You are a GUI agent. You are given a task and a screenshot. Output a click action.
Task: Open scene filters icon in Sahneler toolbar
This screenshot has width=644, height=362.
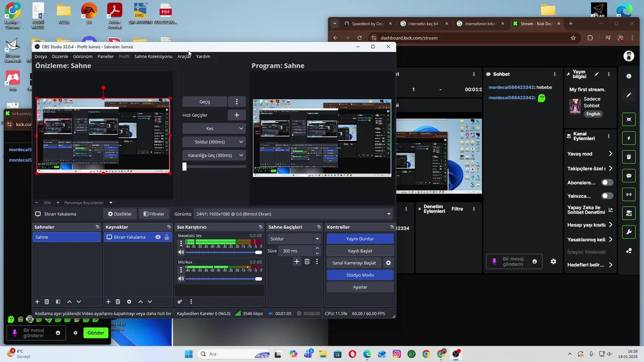pos(58,302)
